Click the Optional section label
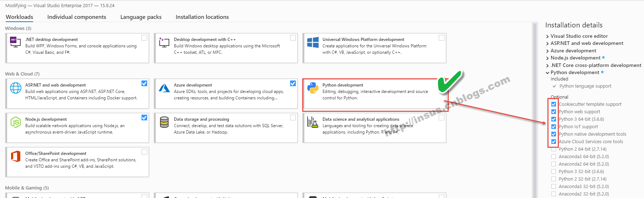The width and height of the screenshot is (644, 198). 560,97
